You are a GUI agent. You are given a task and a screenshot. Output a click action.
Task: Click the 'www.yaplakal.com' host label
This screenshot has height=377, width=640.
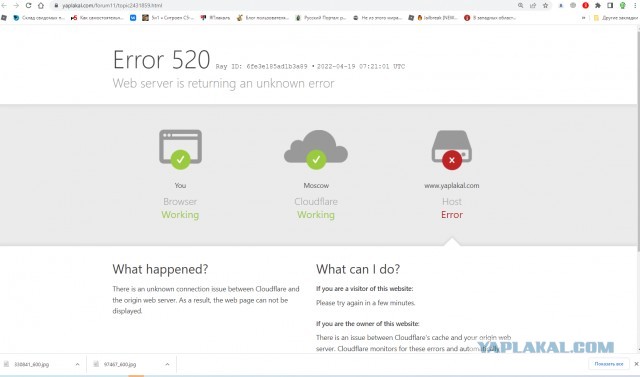[x=452, y=186]
